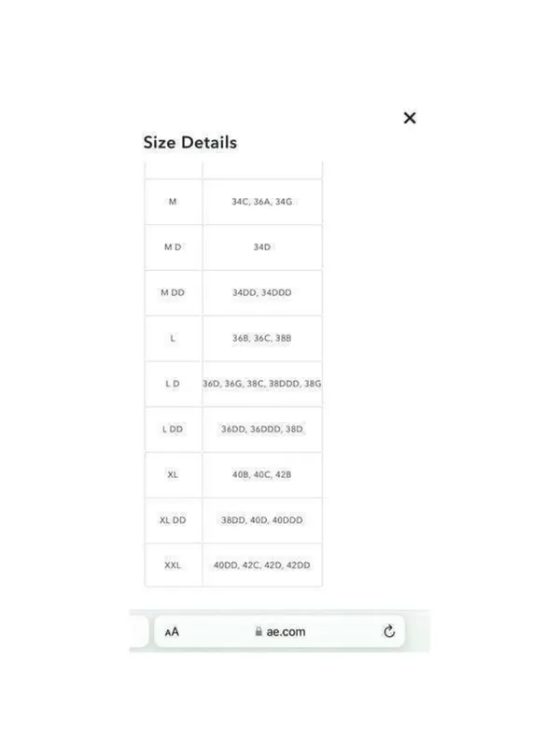Click the 40DD, 42C, 42D, 42DD cell
This screenshot has width=560, height=747.
[262, 565]
